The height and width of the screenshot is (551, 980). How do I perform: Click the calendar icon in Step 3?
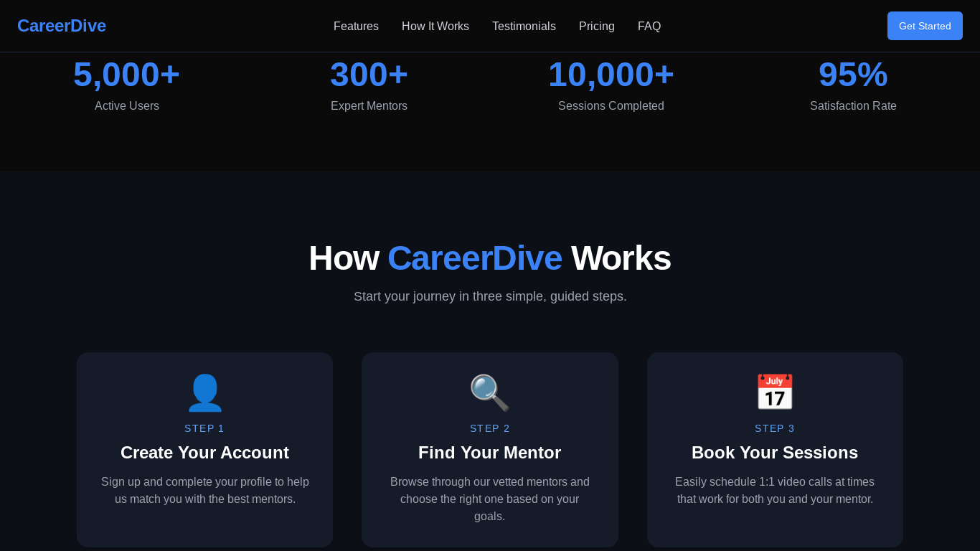tap(775, 393)
